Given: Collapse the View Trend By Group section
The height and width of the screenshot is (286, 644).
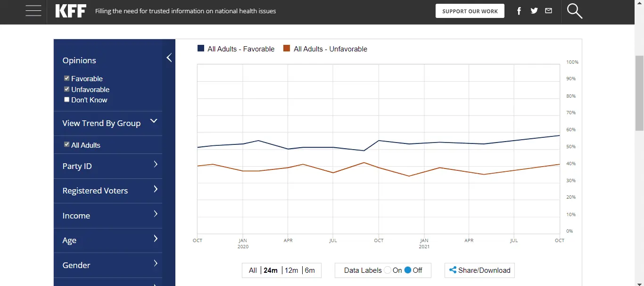Looking at the screenshot, I should point(153,122).
